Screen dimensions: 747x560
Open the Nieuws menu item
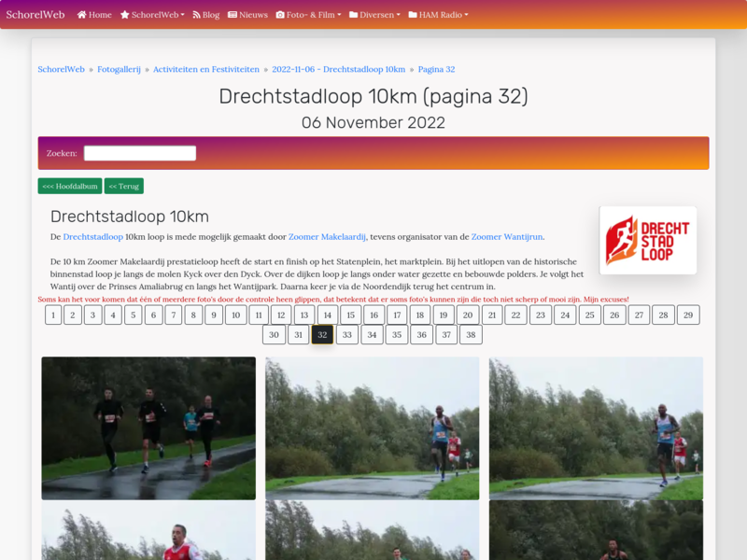tap(247, 15)
